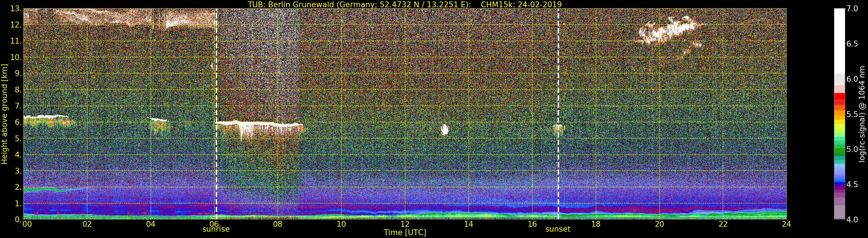The height and width of the screenshot is (238, 868).
Task: Click the '2.' height axis tick label
Action: [18, 187]
